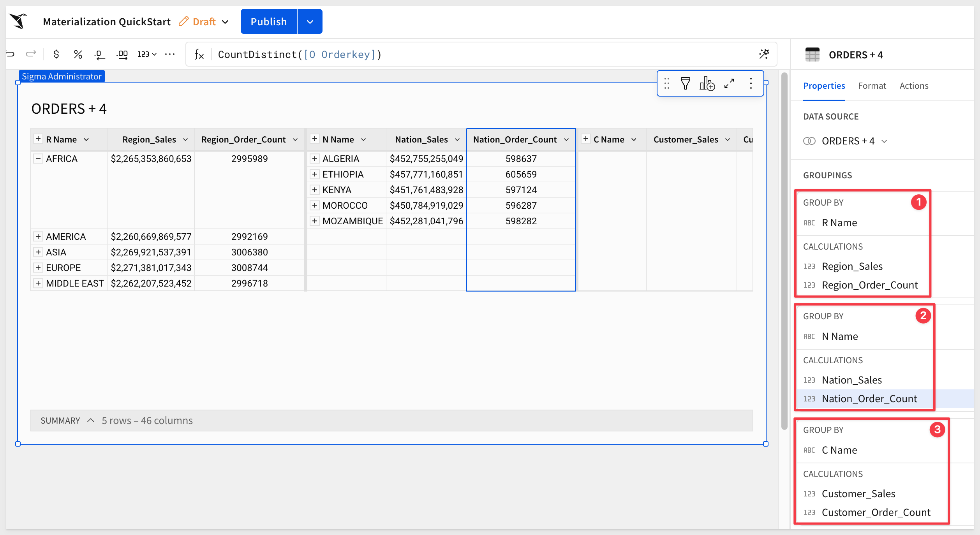Open the filter icon on table toolbar

[x=686, y=83]
